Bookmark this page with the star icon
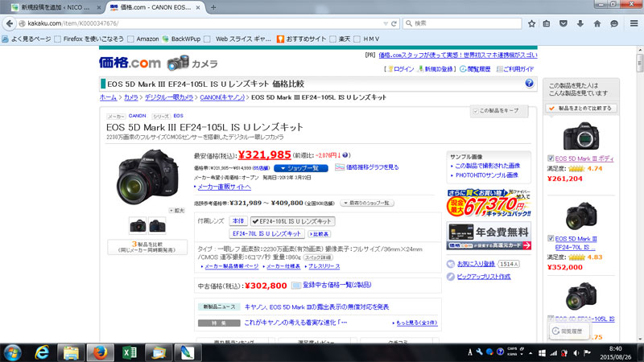 (x=531, y=23)
